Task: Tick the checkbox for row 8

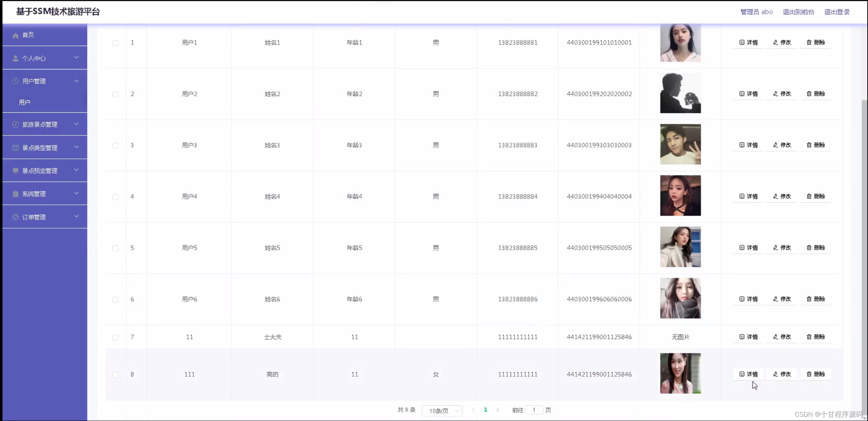Action: (115, 375)
